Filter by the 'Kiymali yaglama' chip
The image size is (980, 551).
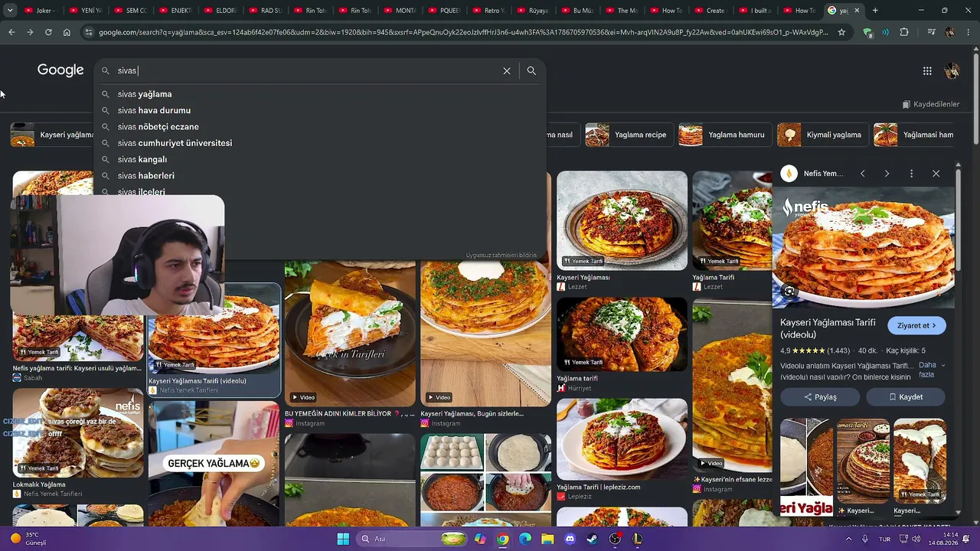(x=822, y=135)
